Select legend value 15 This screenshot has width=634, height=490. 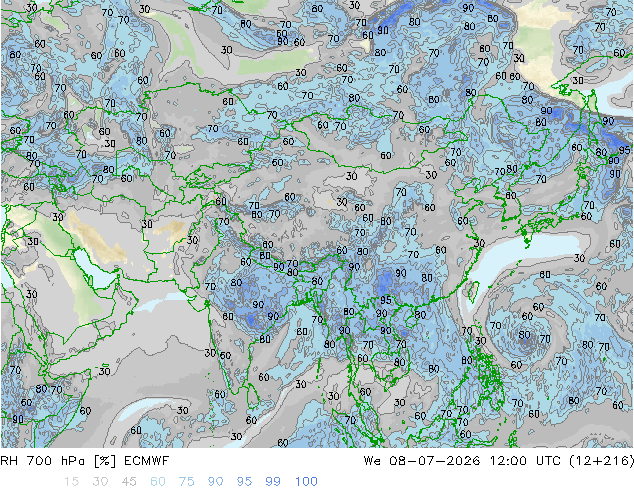71,482
